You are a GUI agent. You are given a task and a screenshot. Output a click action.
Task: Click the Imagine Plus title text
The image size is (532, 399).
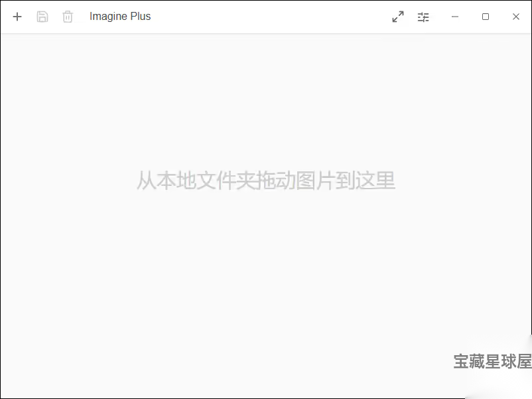(120, 17)
